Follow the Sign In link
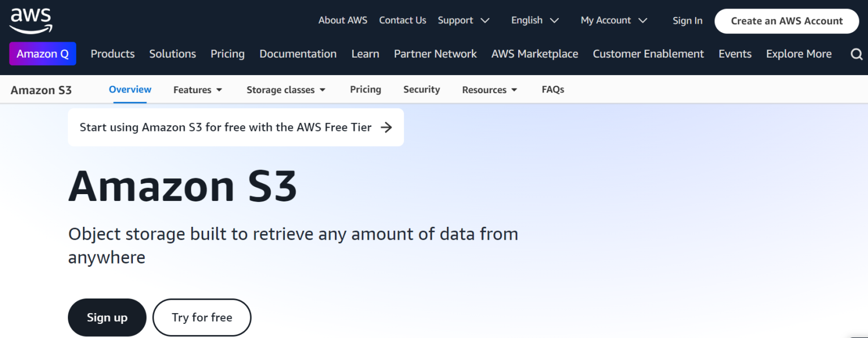This screenshot has height=338, width=868. (x=687, y=21)
